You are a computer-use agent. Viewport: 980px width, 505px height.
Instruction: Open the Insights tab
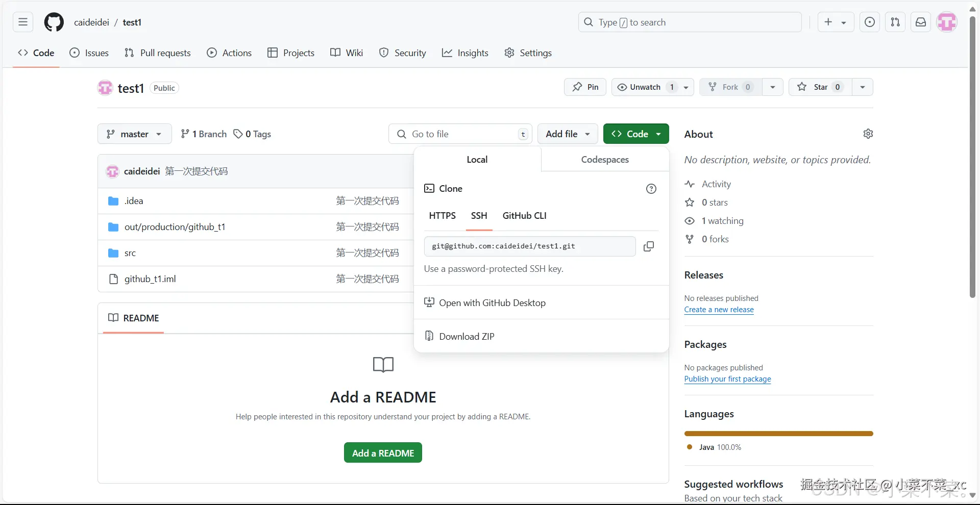tap(465, 53)
